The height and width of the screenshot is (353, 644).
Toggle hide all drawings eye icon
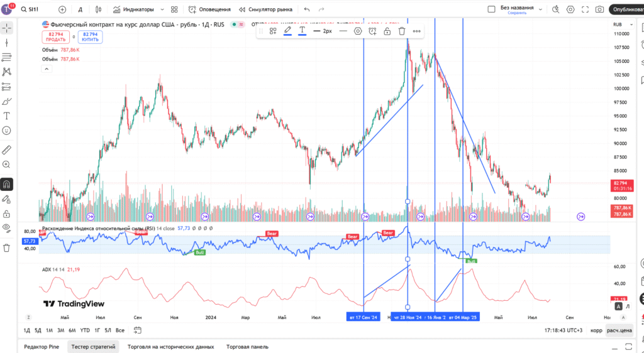6,227
